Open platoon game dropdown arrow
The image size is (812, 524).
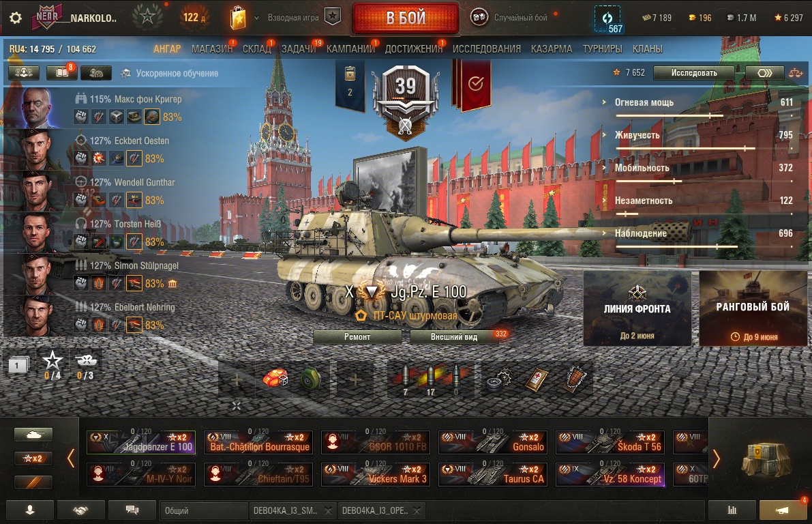tap(256, 18)
